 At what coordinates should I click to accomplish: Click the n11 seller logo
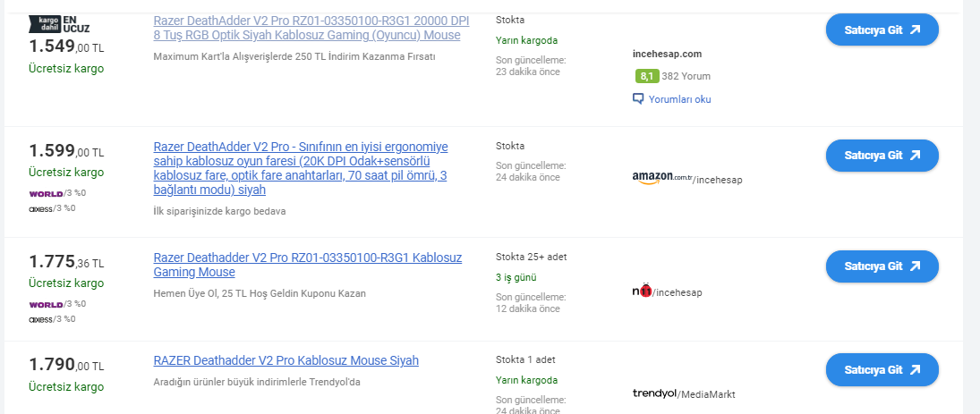pyautogui.click(x=642, y=291)
